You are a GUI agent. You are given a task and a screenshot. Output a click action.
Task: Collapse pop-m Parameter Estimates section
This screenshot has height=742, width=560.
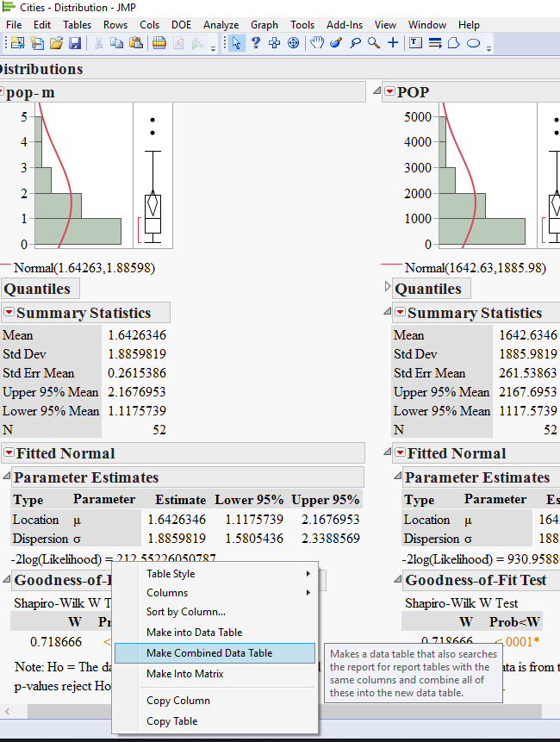point(7,475)
